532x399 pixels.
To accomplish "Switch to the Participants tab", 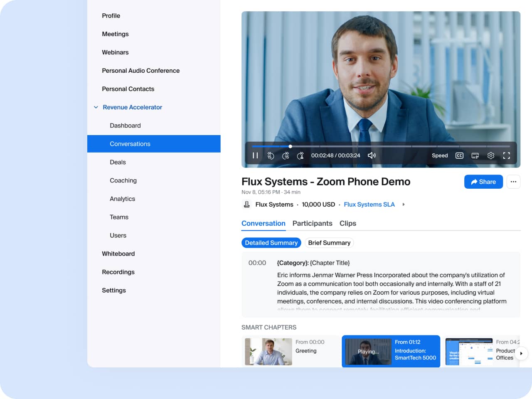I will pos(312,223).
